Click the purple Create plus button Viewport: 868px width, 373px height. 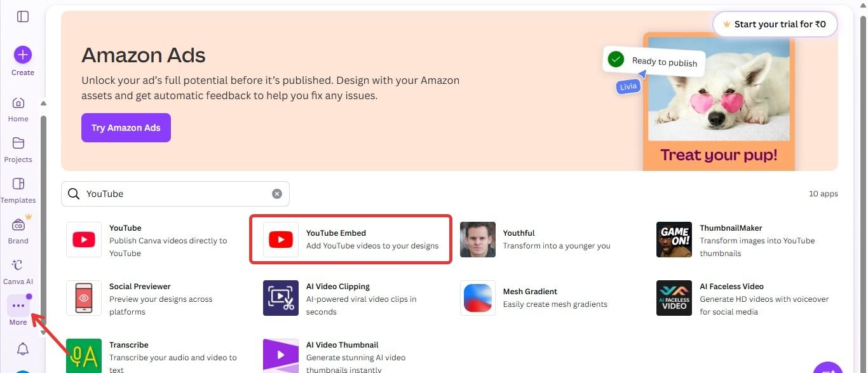[23, 55]
